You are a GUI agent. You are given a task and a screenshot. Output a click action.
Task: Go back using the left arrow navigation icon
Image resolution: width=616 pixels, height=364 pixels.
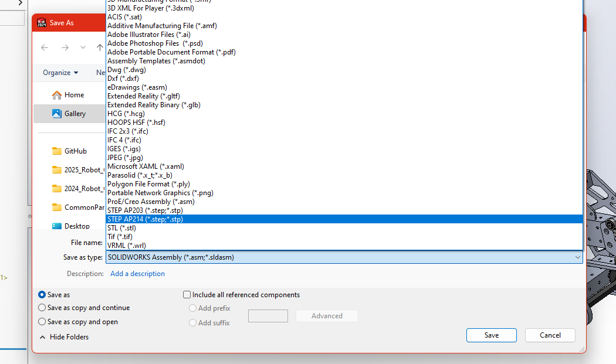45,47
